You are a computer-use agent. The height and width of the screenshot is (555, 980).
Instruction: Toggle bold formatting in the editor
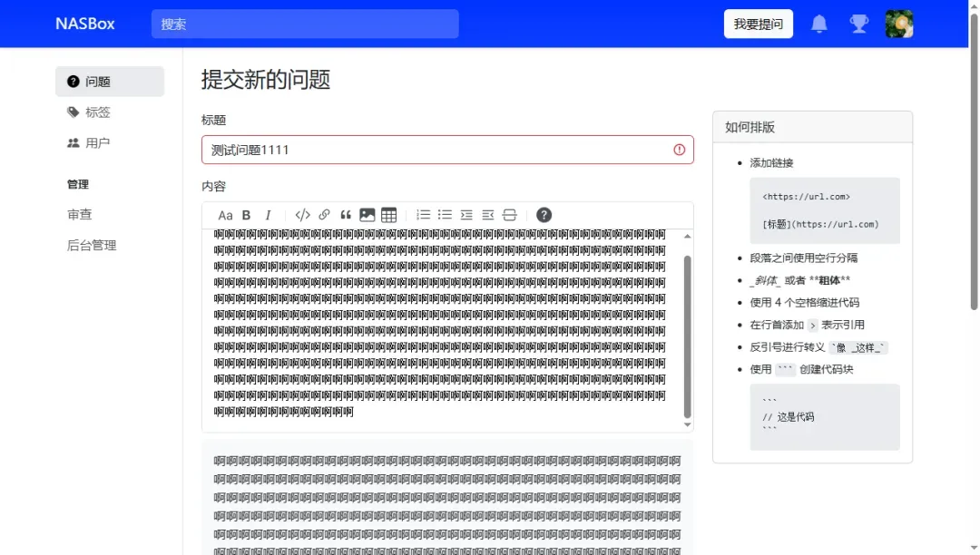(x=246, y=215)
